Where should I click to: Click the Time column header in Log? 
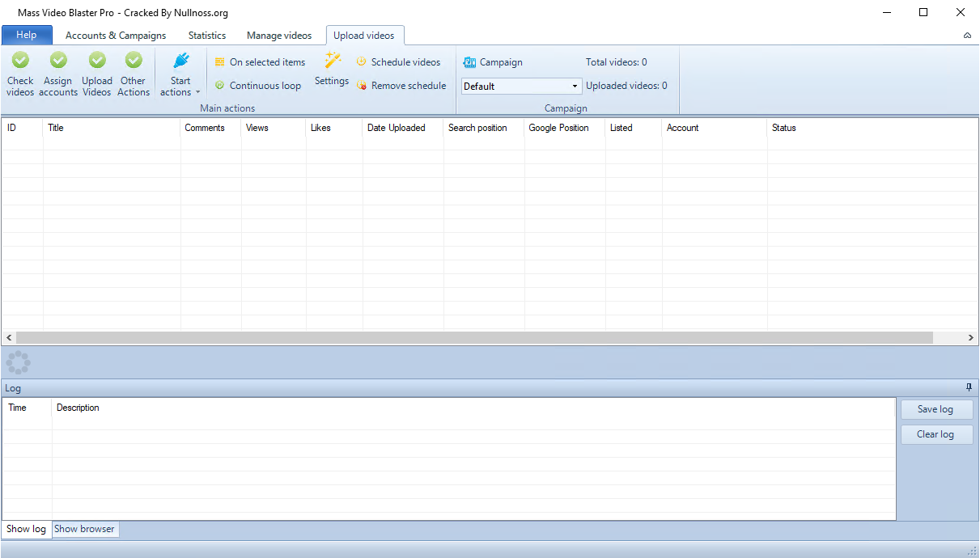(x=28, y=408)
